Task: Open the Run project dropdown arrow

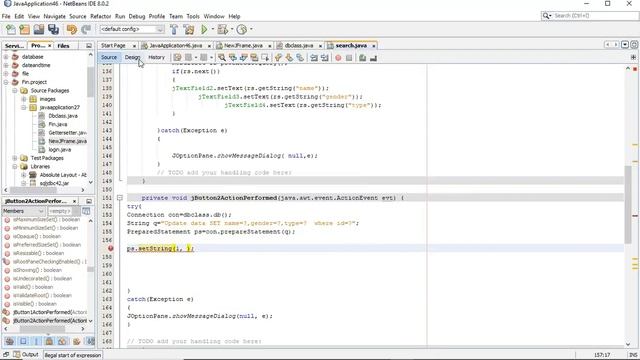Action: point(212,29)
